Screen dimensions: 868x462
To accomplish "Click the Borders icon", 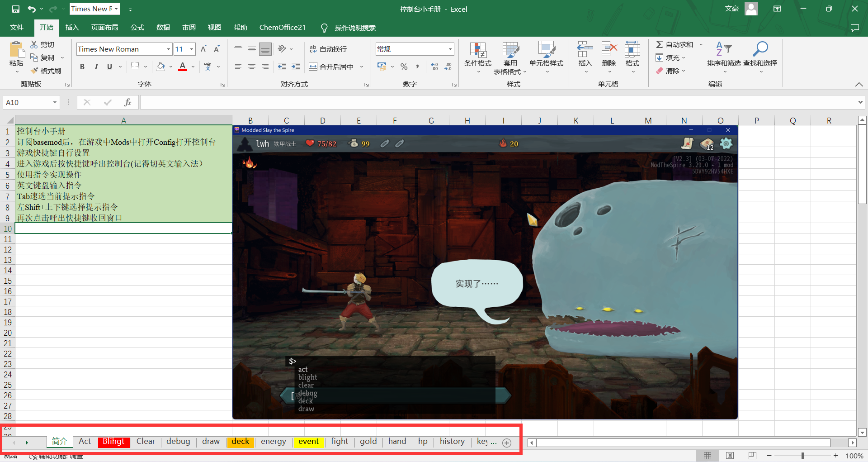I will [135, 67].
